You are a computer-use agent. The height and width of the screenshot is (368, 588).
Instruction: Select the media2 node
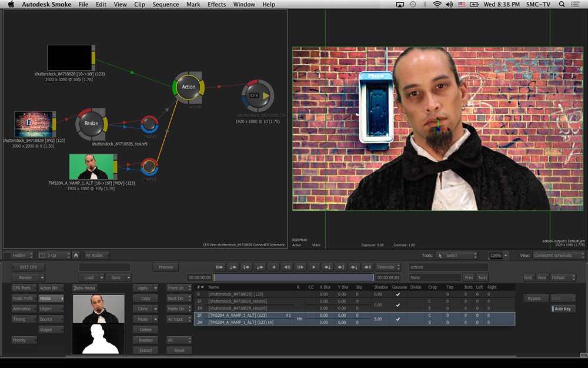click(151, 166)
